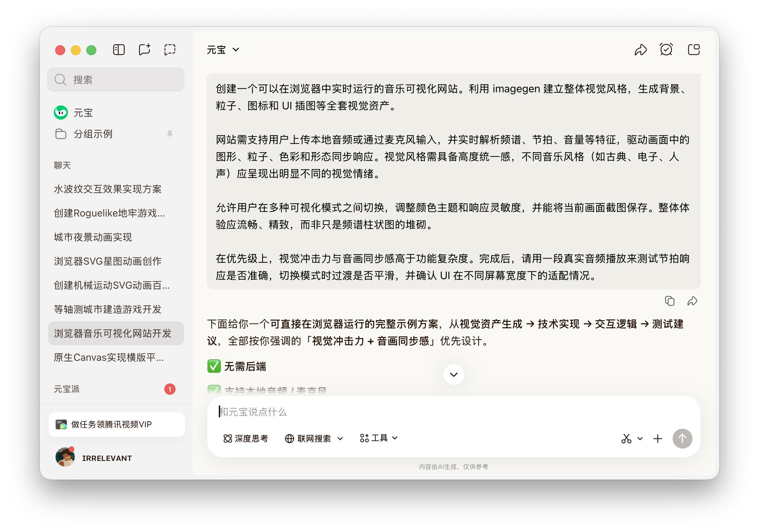
Task: Expand the 工具 tools dropdown
Action: pyautogui.click(x=379, y=438)
